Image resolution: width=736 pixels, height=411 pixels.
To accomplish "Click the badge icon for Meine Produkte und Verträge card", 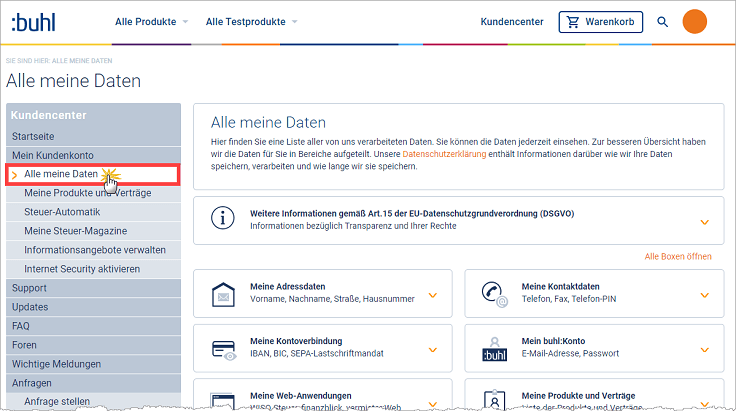I will pyautogui.click(x=495, y=400).
